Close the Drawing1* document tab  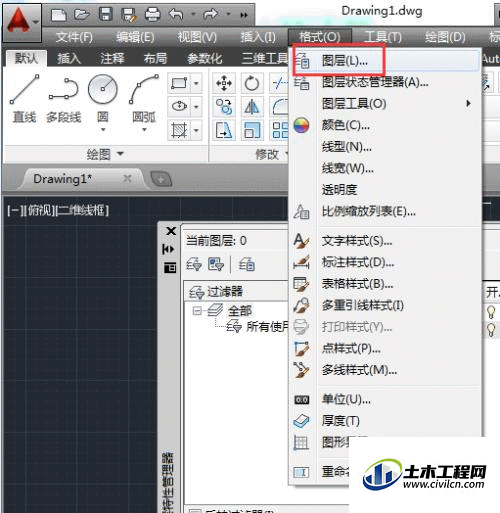(127, 178)
